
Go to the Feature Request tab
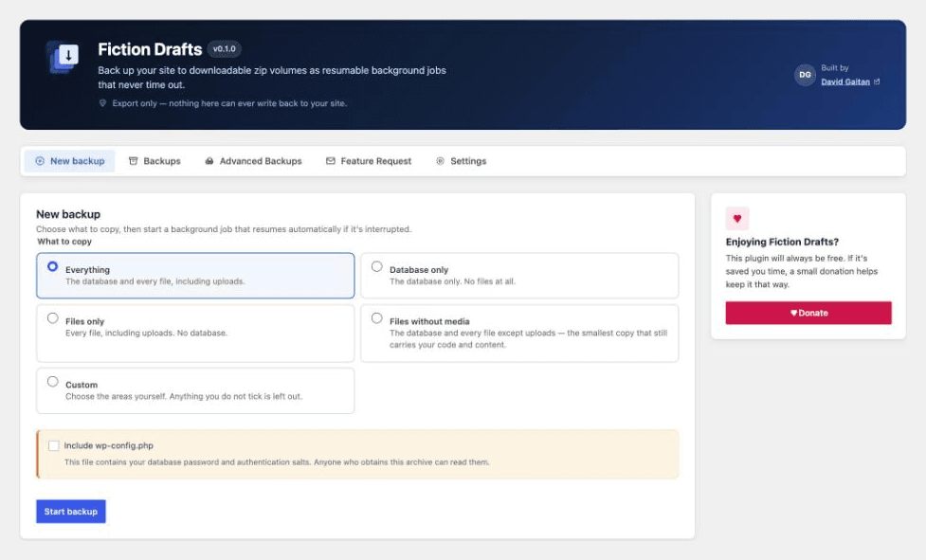click(x=369, y=161)
